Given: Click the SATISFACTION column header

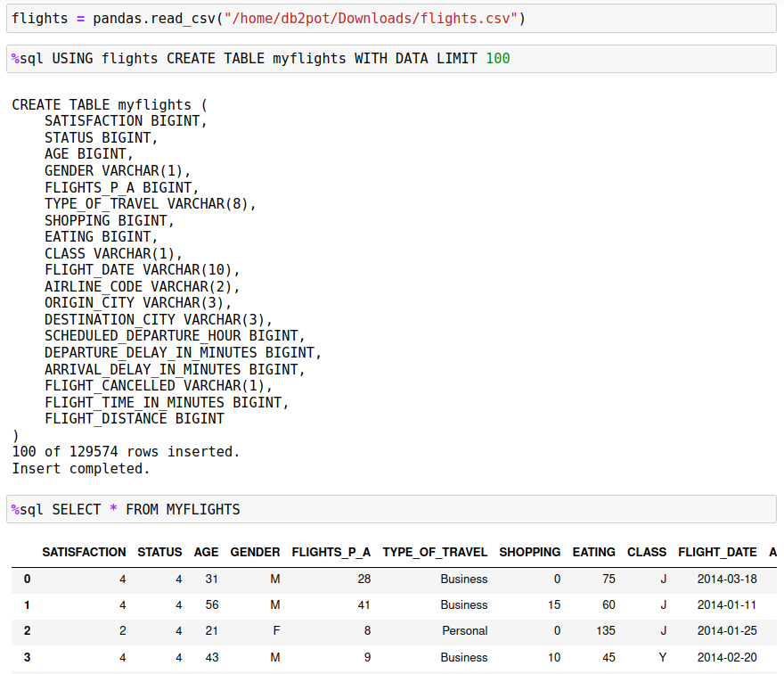Looking at the screenshot, I should tap(84, 552).
